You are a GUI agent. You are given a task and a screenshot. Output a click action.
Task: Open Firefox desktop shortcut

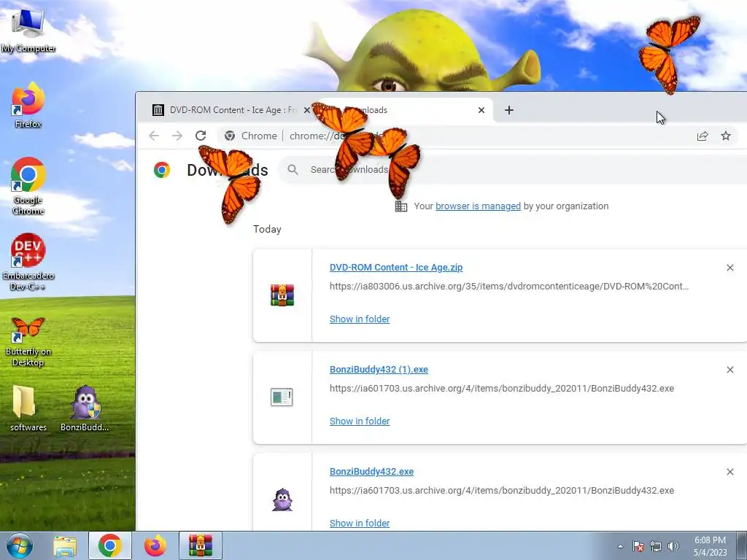tap(28, 105)
